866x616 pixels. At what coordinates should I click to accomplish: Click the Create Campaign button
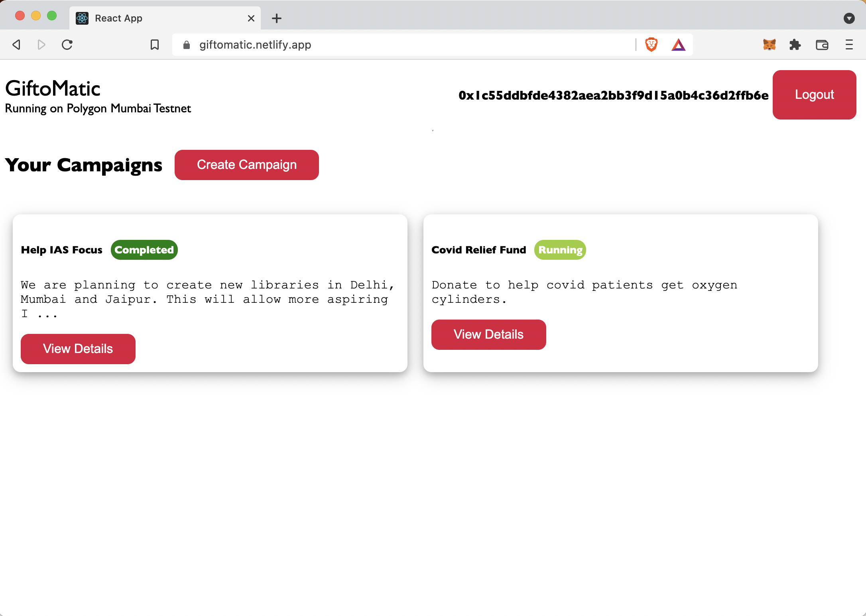coord(246,165)
